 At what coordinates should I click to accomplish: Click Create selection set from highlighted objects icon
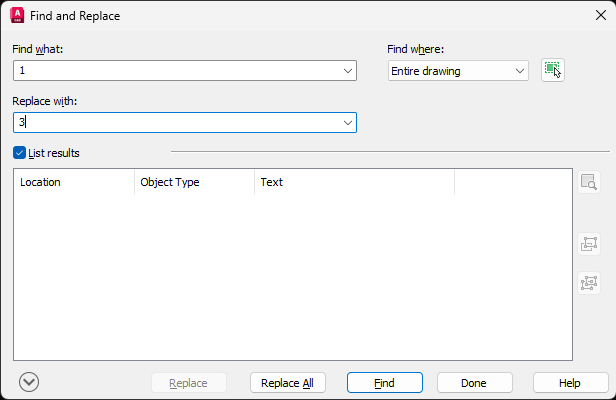589,216
